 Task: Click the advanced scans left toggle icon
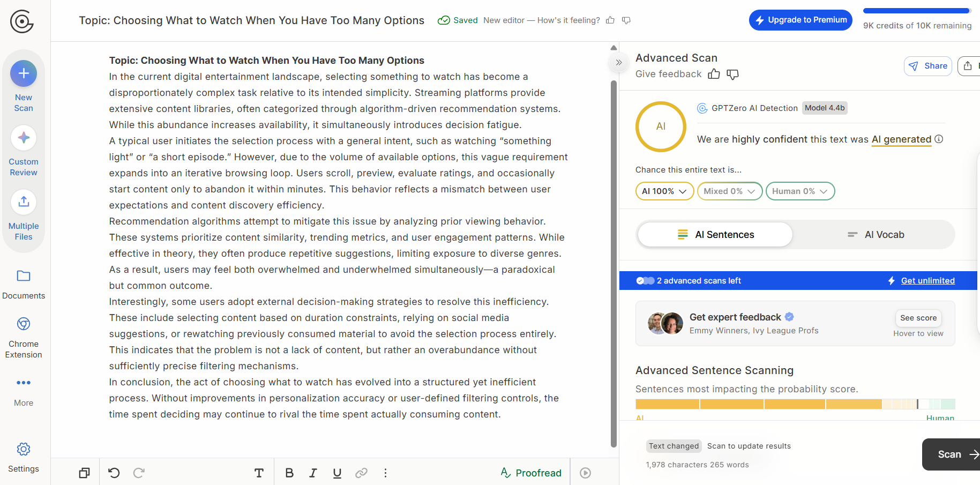(x=645, y=281)
